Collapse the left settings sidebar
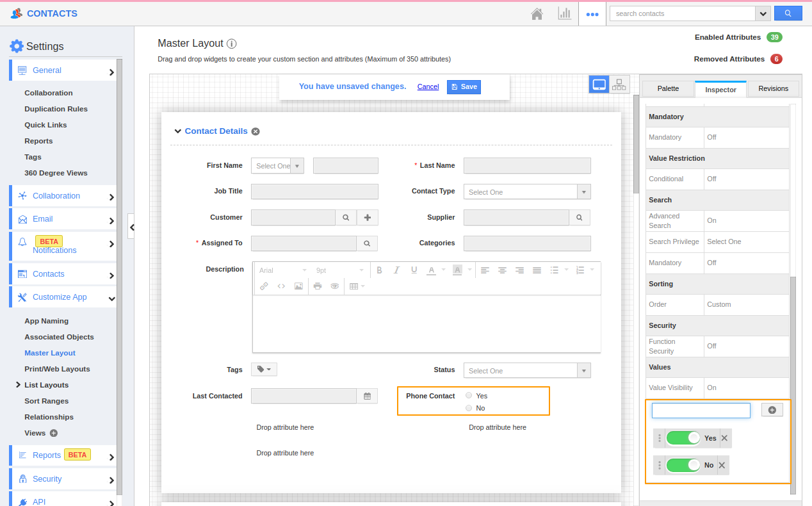The width and height of the screenshot is (812, 506). (x=131, y=227)
